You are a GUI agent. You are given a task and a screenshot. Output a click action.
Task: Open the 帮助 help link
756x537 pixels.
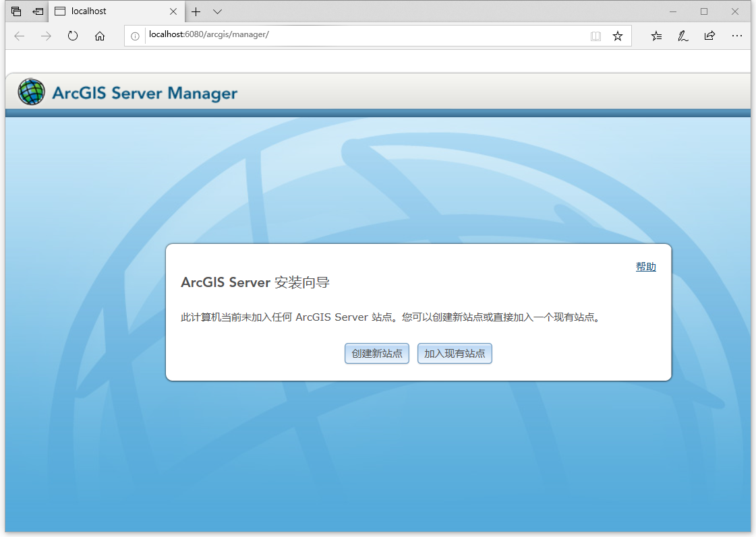[645, 267]
